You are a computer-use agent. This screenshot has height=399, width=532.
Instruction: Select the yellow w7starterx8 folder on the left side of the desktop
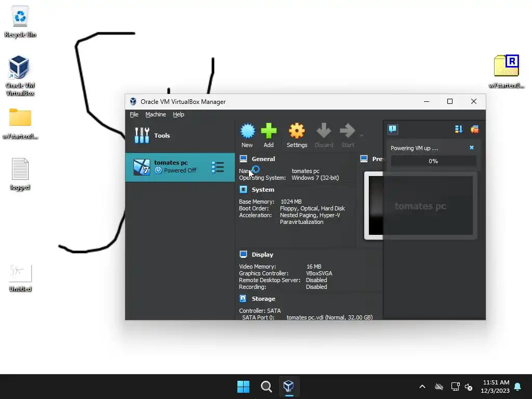pyautogui.click(x=20, y=124)
